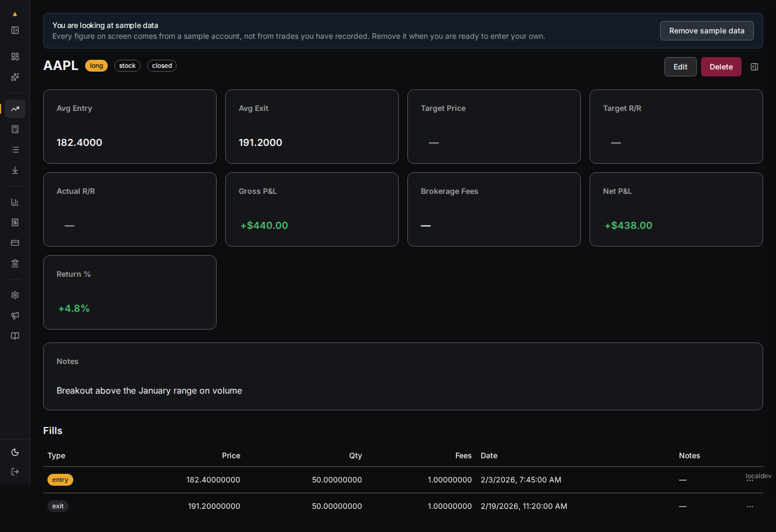Screen dimensions: 776x532
Task: Open the dashboard grid icon in sidebar
Action: (15, 57)
